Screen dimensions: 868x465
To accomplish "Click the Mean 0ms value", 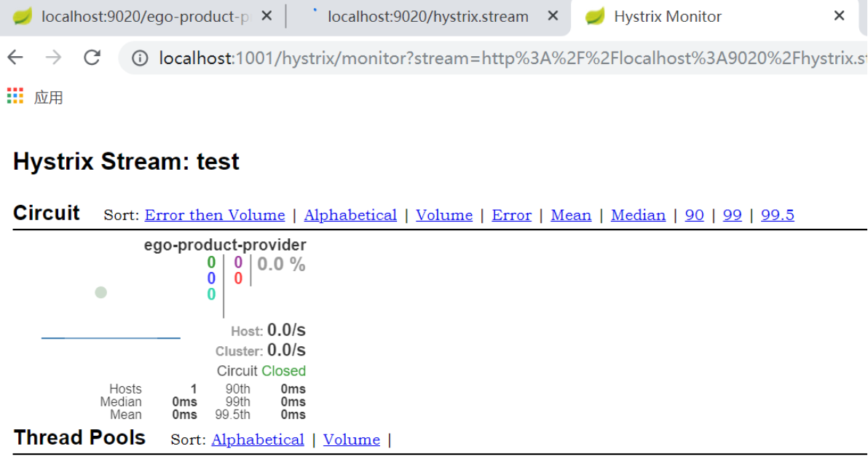I will tap(184, 415).
